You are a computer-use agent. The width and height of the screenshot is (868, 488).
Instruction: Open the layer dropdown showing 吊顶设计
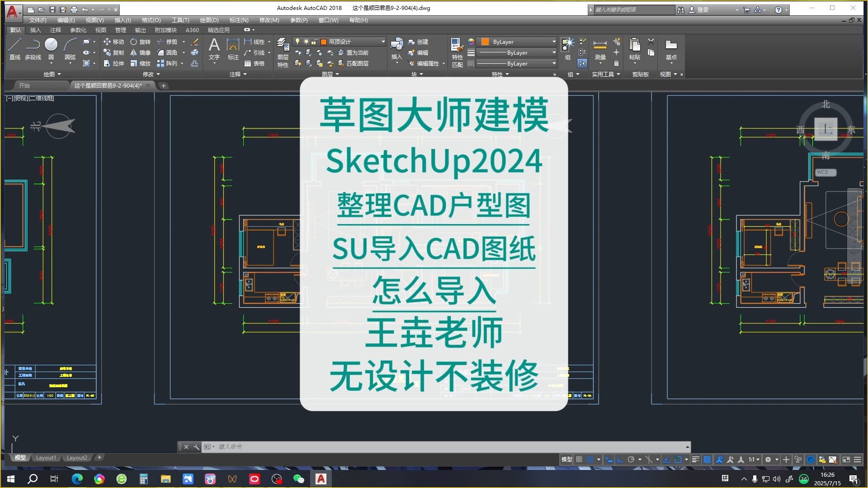click(382, 42)
